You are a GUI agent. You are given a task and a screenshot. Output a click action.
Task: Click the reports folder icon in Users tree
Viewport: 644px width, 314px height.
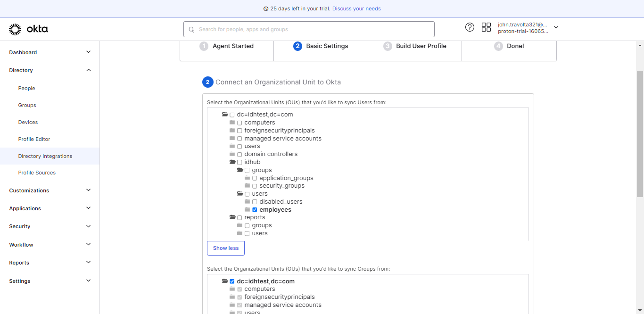(x=232, y=217)
